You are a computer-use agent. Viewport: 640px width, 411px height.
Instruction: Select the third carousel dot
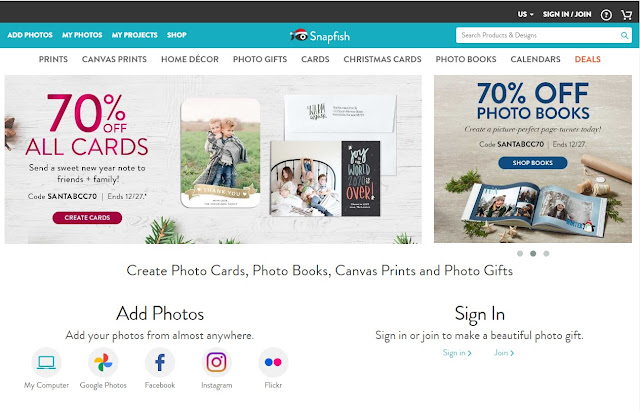click(546, 253)
